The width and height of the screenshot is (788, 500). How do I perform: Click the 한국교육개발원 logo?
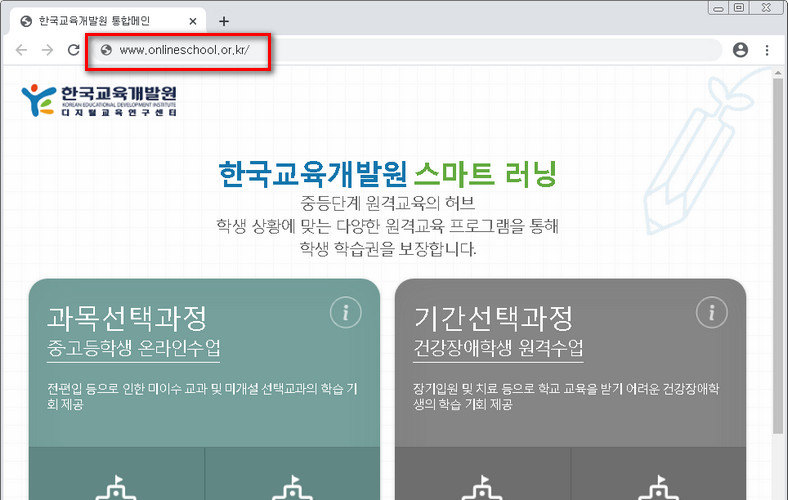[x=99, y=101]
